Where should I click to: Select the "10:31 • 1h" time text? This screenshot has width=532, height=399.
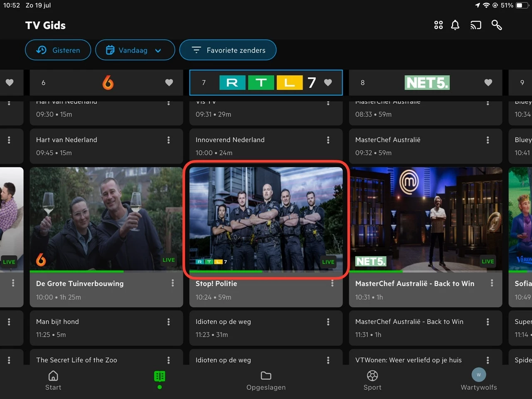tap(369, 297)
